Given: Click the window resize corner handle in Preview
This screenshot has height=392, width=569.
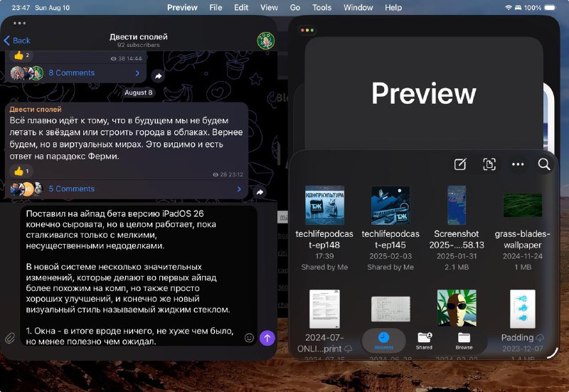Looking at the screenshot, I should (553, 353).
